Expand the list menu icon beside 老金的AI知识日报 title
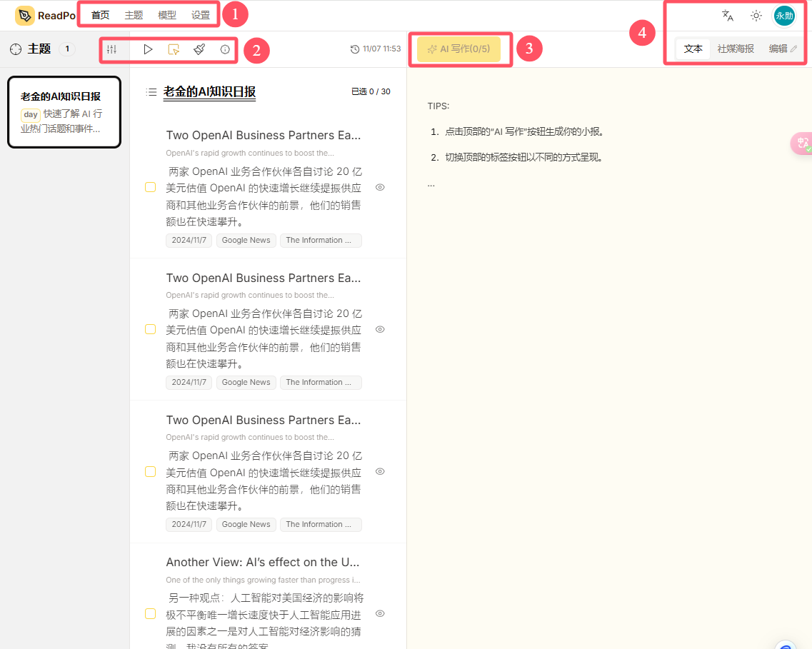 click(x=151, y=92)
